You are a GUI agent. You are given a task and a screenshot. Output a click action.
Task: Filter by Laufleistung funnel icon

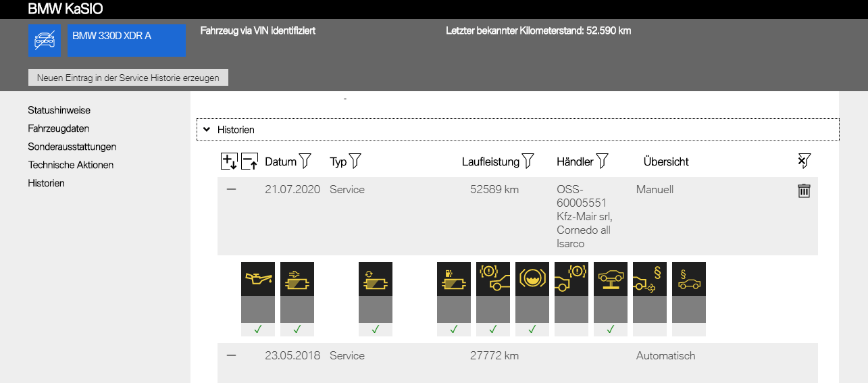click(528, 161)
